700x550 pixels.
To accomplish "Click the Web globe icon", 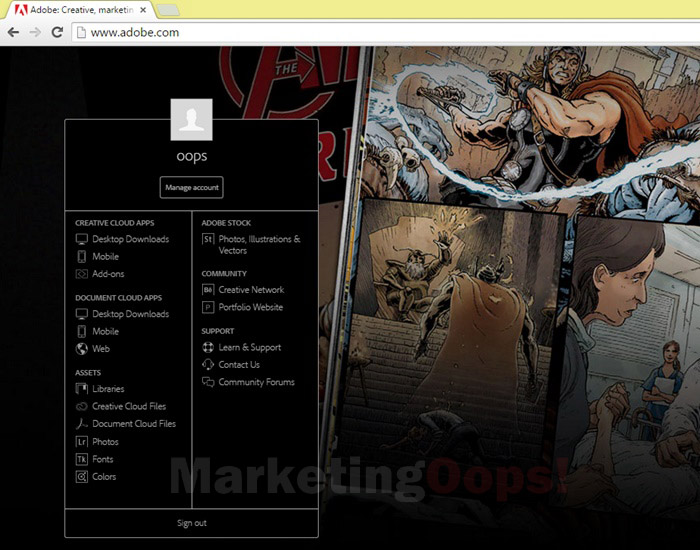I will click(x=82, y=349).
